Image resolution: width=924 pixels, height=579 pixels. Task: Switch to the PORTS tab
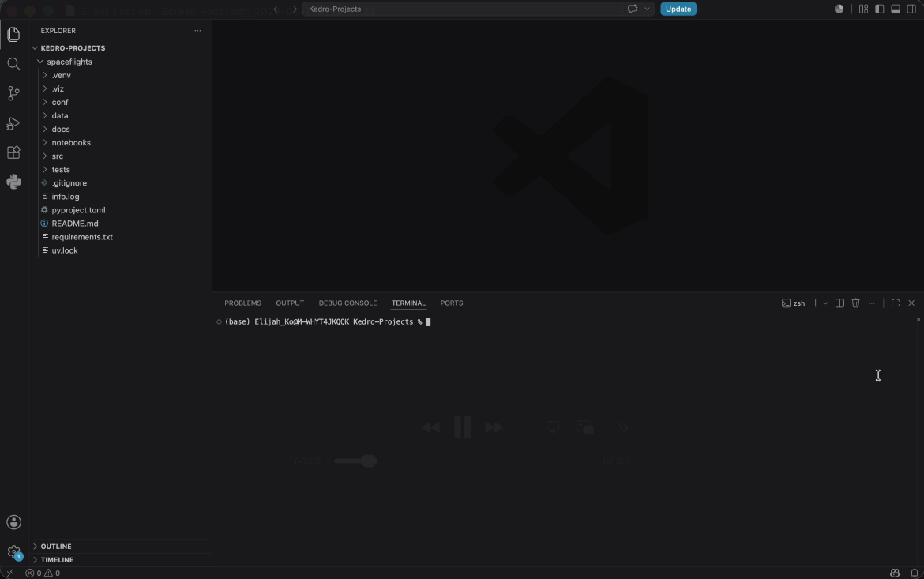point(452,303)
